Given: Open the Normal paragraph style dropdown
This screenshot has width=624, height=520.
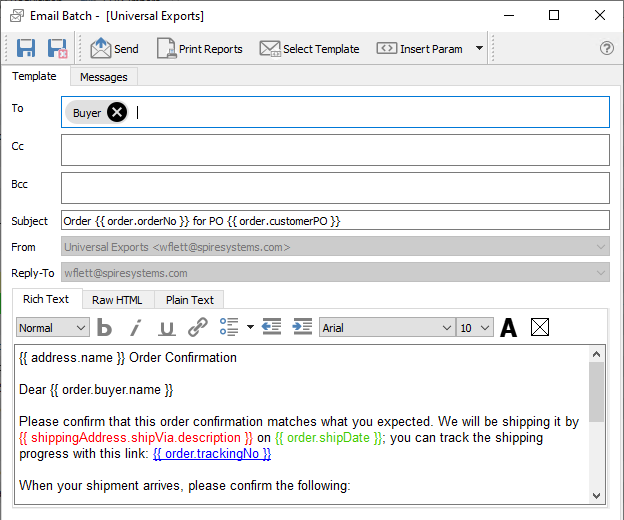Looking at the screenshot, I should click(x=53, y=328).
